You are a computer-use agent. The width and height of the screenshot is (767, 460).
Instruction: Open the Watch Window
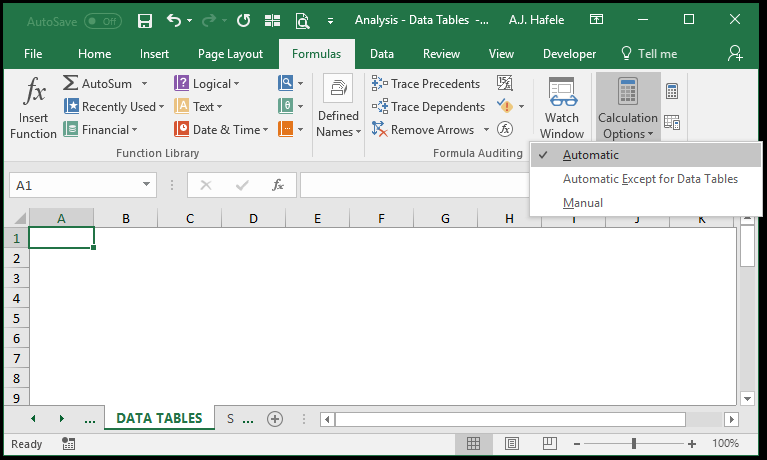562,108
